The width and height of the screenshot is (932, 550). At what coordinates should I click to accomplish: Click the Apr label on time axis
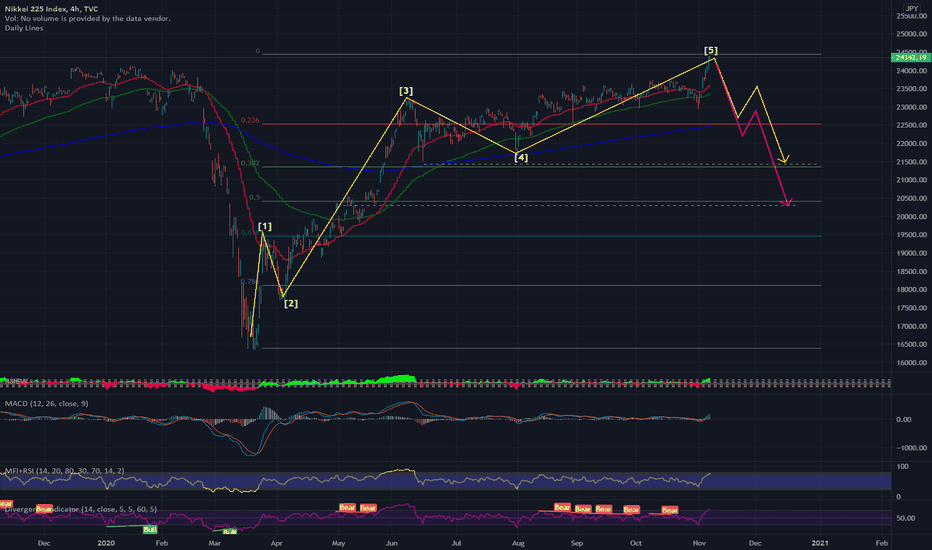(276, 543)
